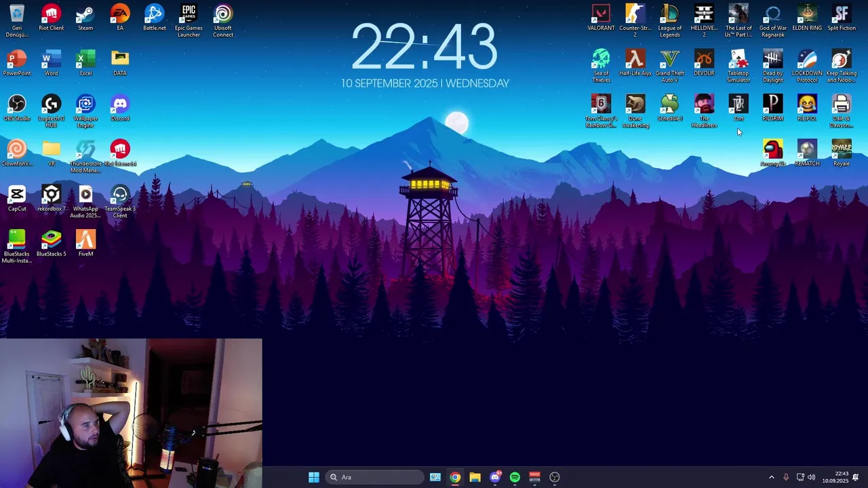Select the Recycle Bin (Geri Dönüşüm) icon
868x488 pixels.
pos(17,21)
